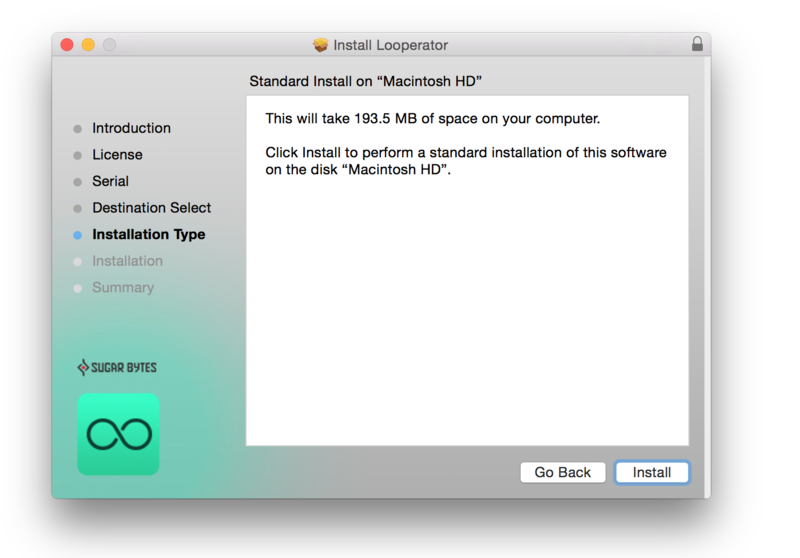800x558 pixels.
Task: Select the Introduction step
Action: point(131,128)
